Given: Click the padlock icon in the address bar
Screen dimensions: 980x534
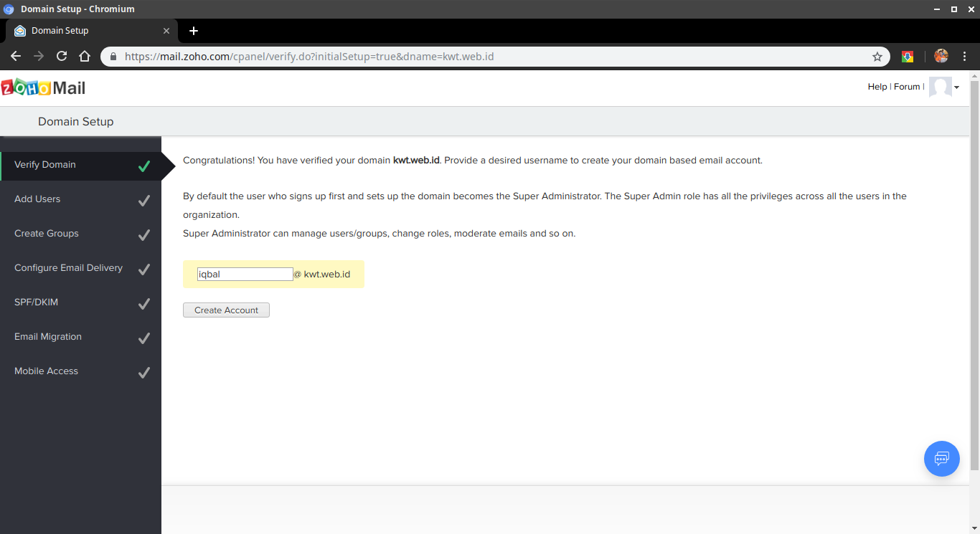Looking at the screenshot, I should pos(113,56).
